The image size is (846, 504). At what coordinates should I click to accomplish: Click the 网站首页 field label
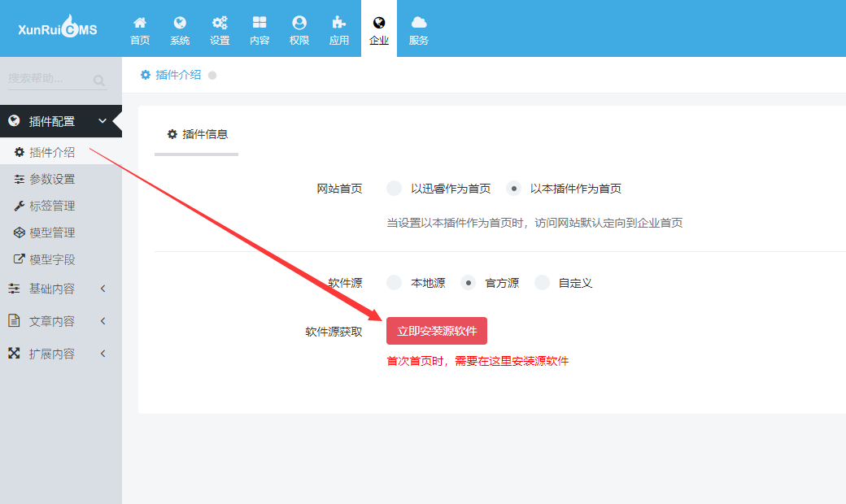[339, 189]
